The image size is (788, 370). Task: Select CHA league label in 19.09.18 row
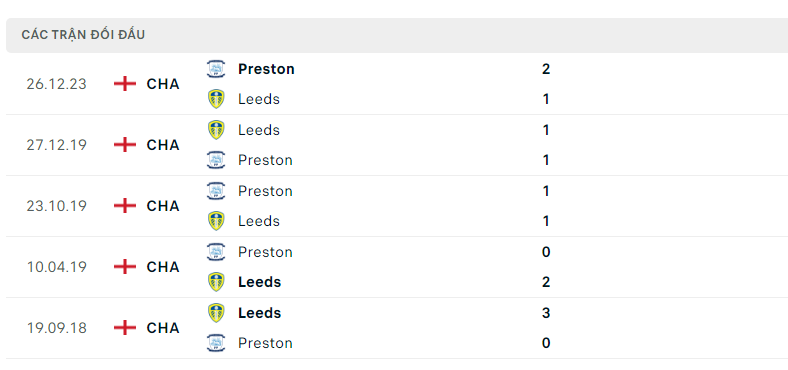pyautogui.click(x=163, y=328)
